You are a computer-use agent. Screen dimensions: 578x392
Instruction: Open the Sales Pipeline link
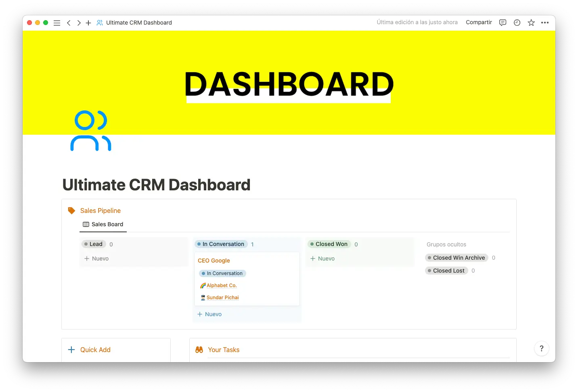[100, 211]
